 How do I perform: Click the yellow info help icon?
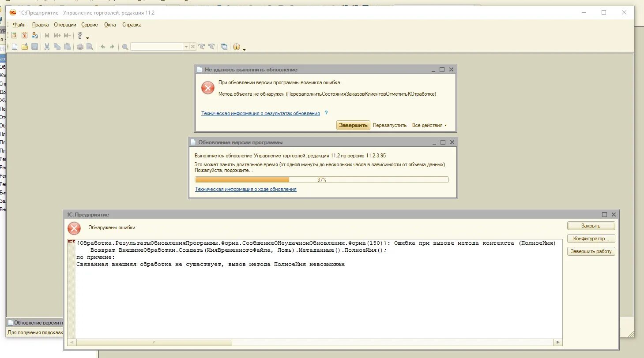pos(237,47)
